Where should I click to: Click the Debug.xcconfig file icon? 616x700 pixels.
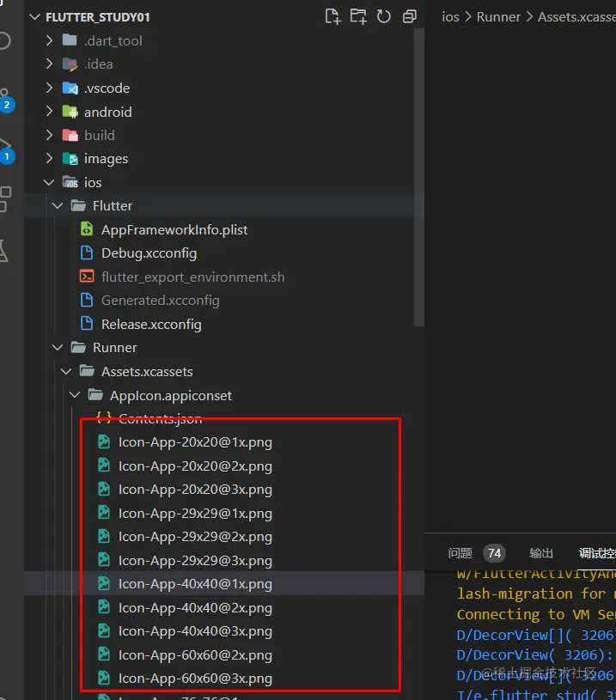(x=87, y=253)
